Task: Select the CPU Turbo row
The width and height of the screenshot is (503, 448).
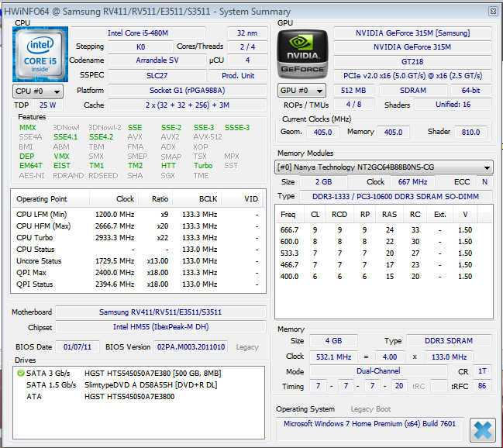Action: pyautogui.click(x=138, y=238)
